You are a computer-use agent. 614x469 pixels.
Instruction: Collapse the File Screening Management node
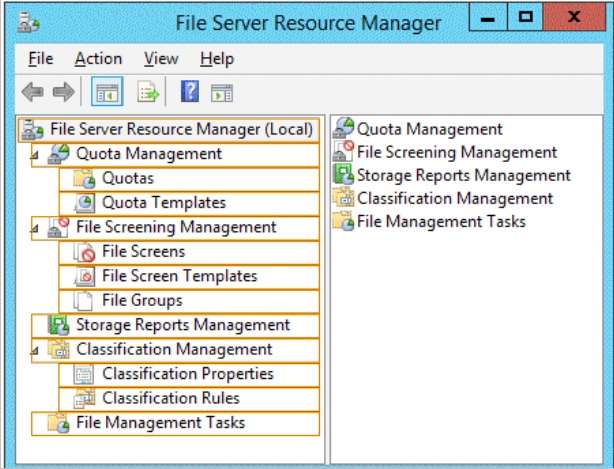(x=35, y=229)
